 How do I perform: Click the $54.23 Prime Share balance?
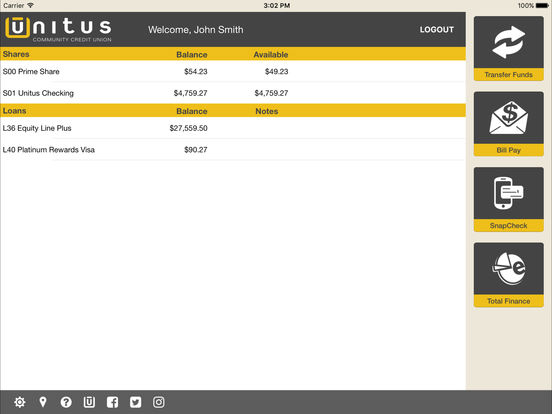[196, 71]
